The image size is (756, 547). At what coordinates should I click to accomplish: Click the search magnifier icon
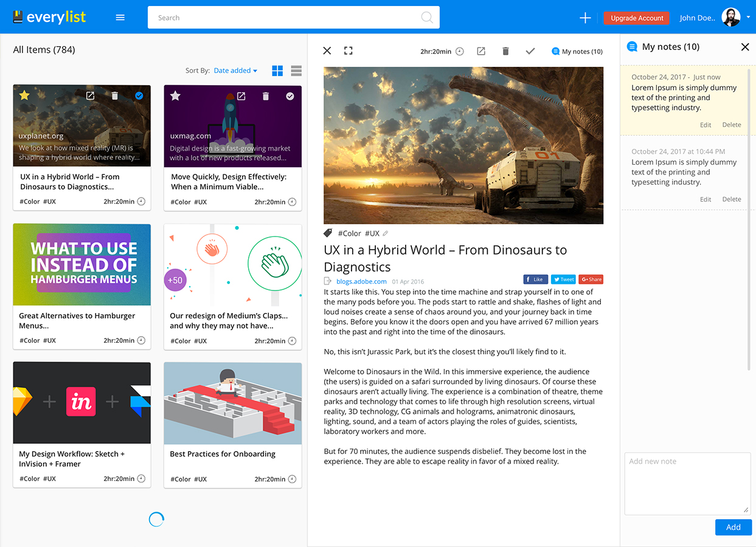click(428, 18)
